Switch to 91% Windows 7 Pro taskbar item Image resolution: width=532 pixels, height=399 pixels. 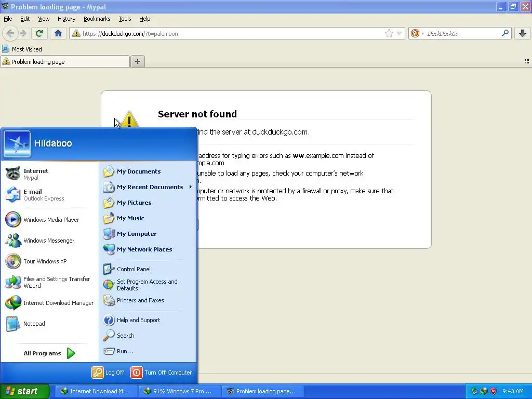point(179,391)
